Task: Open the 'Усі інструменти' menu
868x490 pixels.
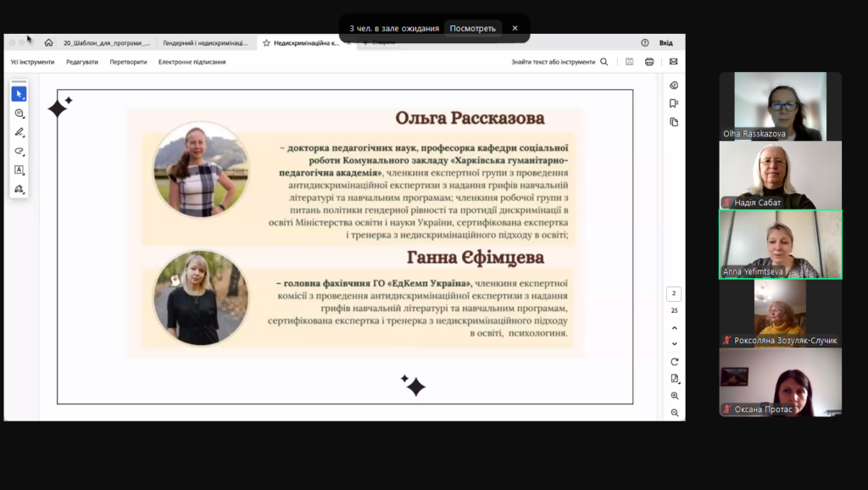Action: click(x=32, y=62)
